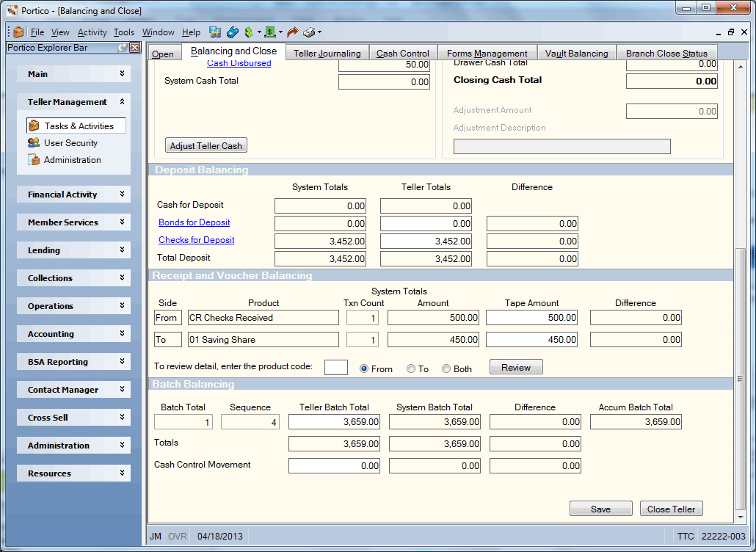Image resolution: width=756 pixels, height=552 pixels.
Task: Open the Checks for Deposit link
Action: (196, 239)
